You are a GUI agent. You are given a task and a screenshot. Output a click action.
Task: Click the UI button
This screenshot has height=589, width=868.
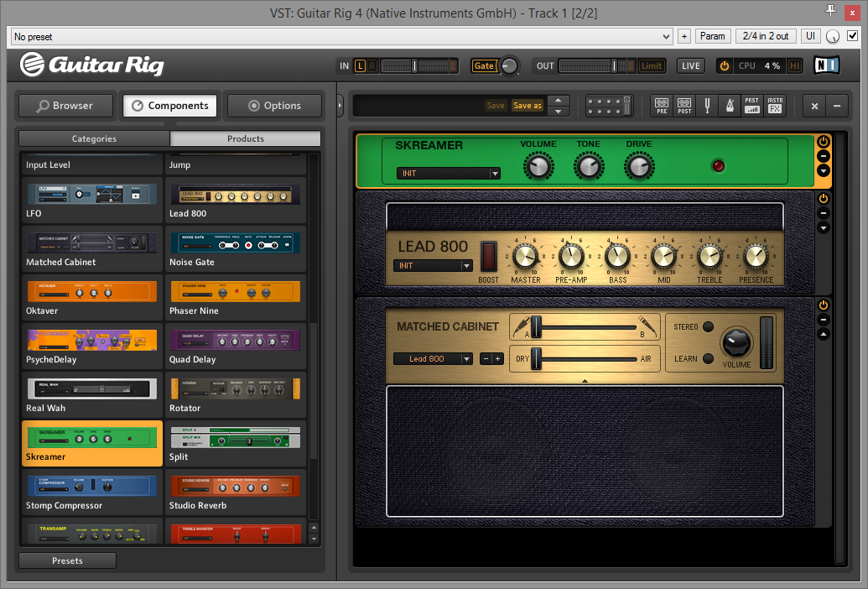(810, 36)
